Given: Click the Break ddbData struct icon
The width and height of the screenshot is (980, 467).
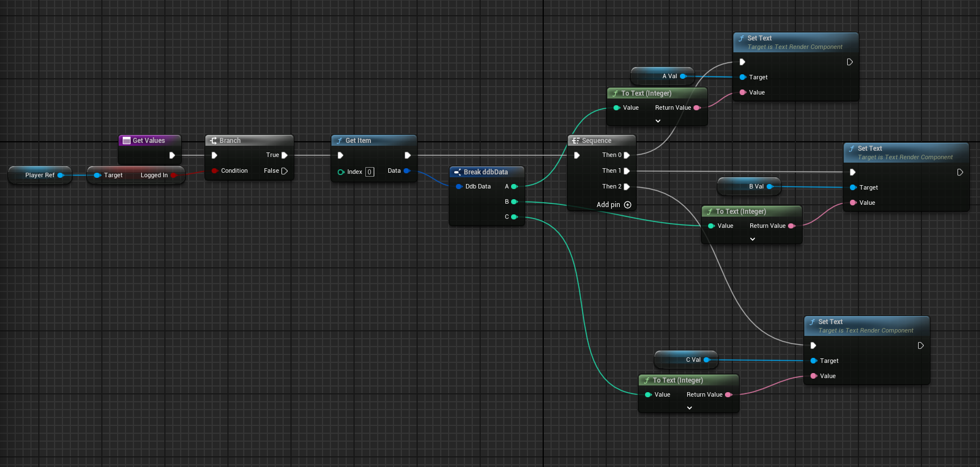Looking at the screenshot, I should click(458, 172).
